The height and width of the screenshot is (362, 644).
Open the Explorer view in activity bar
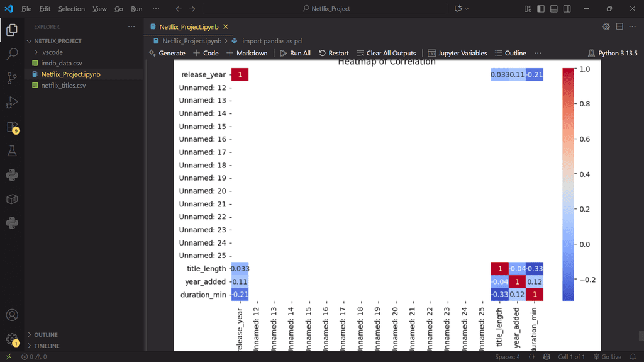12,30
